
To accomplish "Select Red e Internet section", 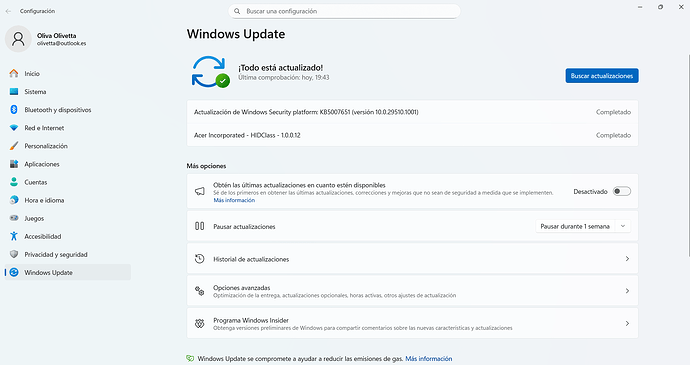I will click(x=68, y=128).
